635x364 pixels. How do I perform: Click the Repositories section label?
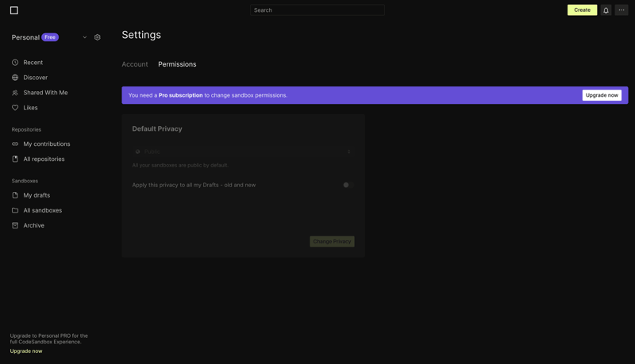(x=26, y=130)
